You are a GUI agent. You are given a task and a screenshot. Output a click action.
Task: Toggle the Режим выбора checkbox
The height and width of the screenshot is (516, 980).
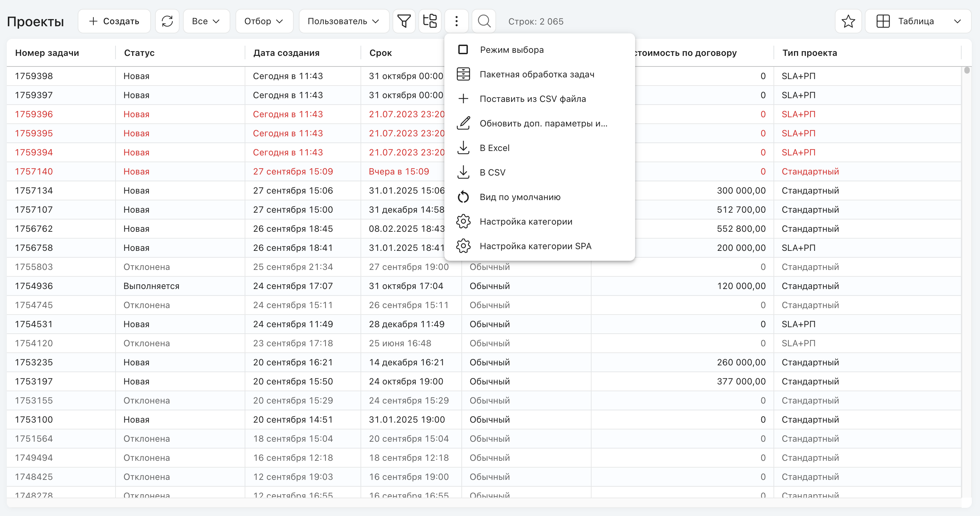(463, 49)
